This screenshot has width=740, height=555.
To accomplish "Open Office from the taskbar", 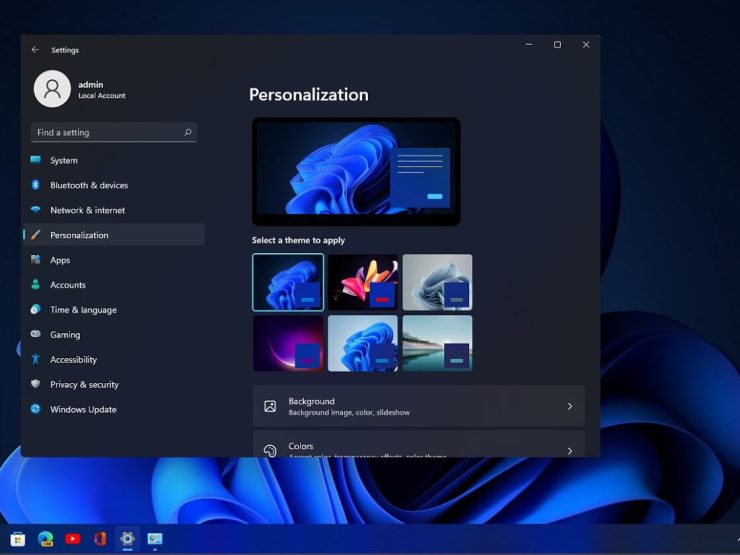I will pos(100,538).
